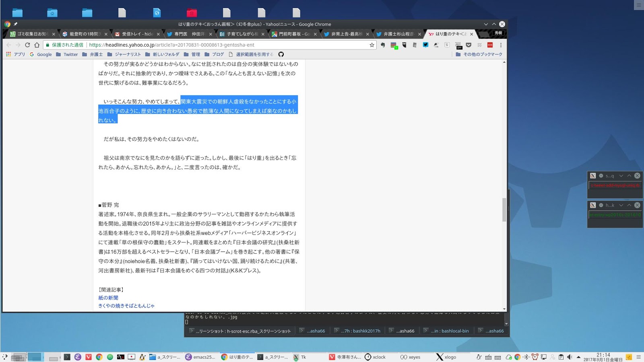This screenshot has height=362, width=644.
Task: Launch the terminal from taskbar quicklaunch
Action: (x=67, y=357)
